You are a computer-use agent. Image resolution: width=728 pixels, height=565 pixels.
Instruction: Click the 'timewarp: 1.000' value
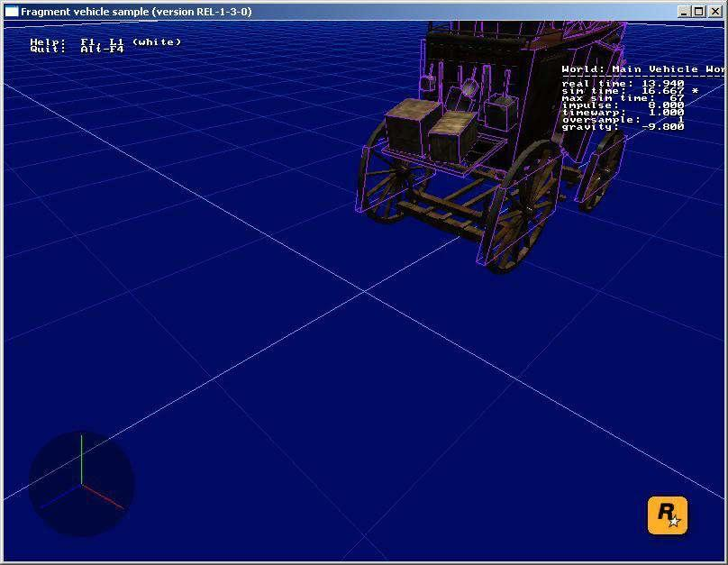pos(623,112)
